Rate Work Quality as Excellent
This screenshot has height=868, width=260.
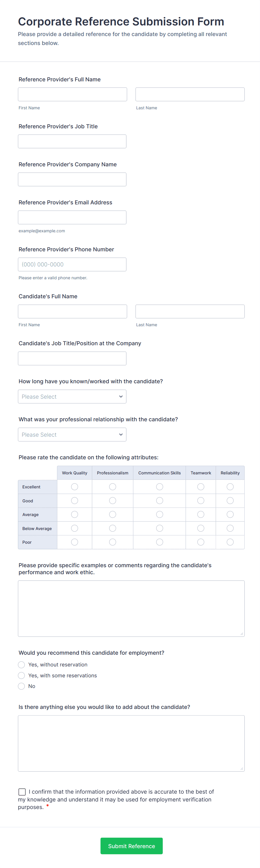coord(75,487)
